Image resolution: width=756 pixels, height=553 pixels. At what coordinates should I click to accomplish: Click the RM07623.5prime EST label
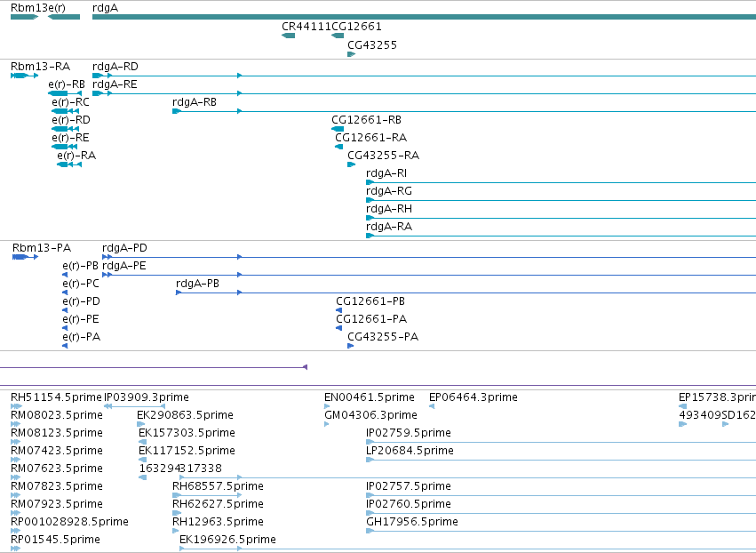pos(57,469)
